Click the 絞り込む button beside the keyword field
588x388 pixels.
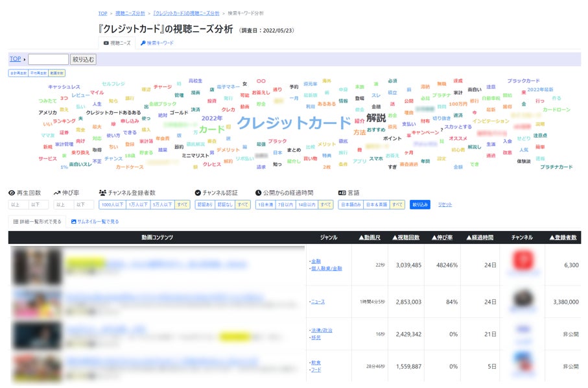(x=83, y=59)
